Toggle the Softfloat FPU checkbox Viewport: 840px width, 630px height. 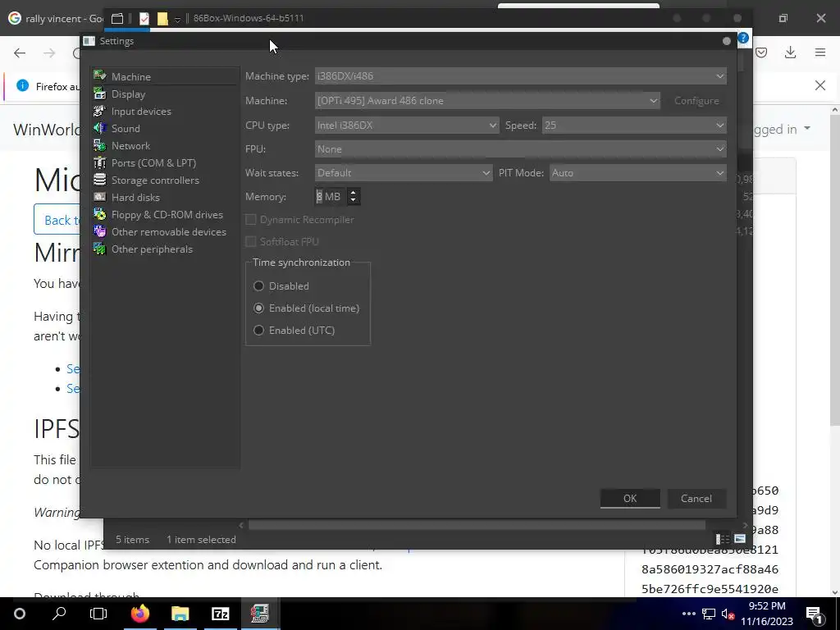click(x=250, y=242)
